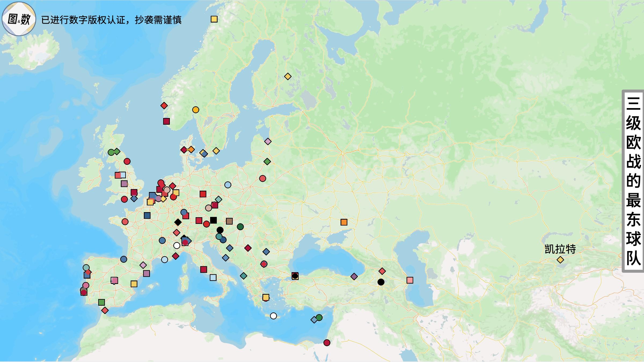The width and height of the screenshot is (644, 362).
Task: Click the black diamond in southwestern Germany
Action: pyautogui.click(x=178, y=222)
